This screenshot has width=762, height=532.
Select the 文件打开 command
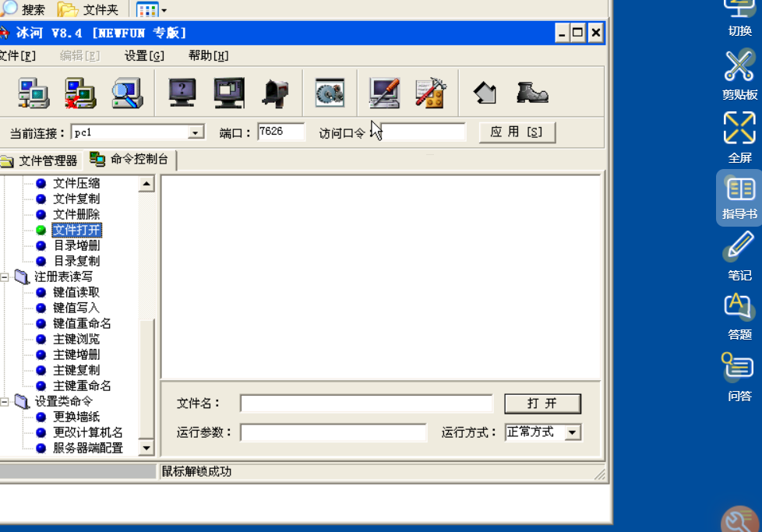click(76, 230)
